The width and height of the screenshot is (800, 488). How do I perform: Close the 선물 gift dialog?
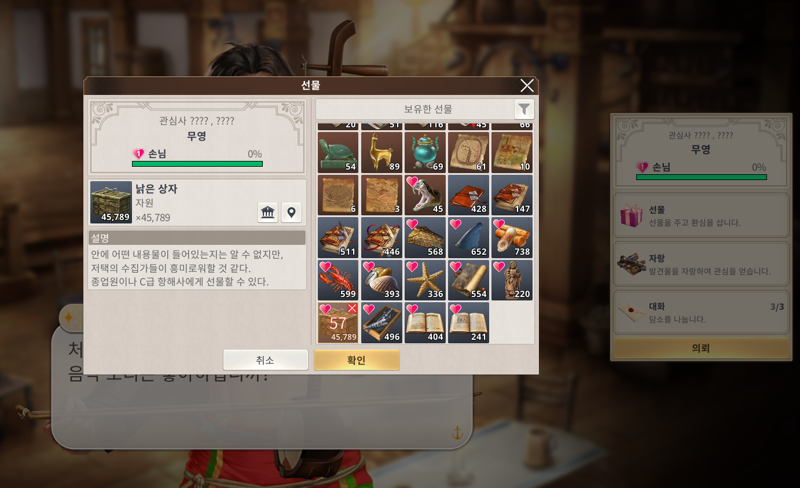[x=527, y=85]
